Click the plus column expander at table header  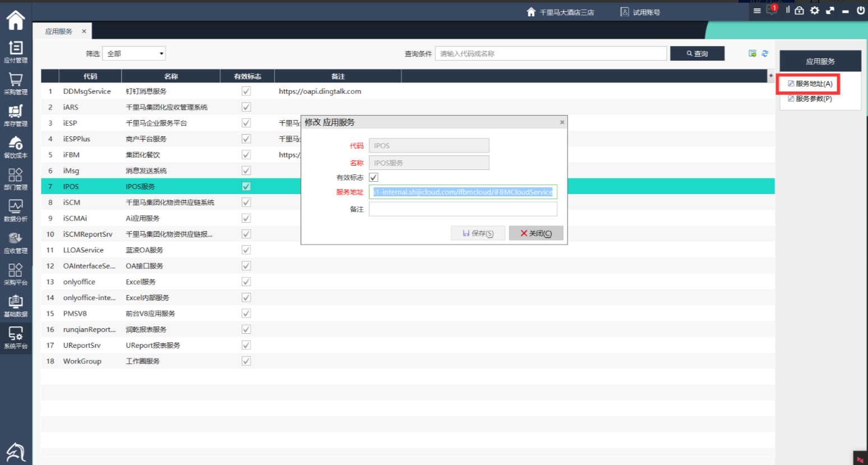click(x=771, y=76)
